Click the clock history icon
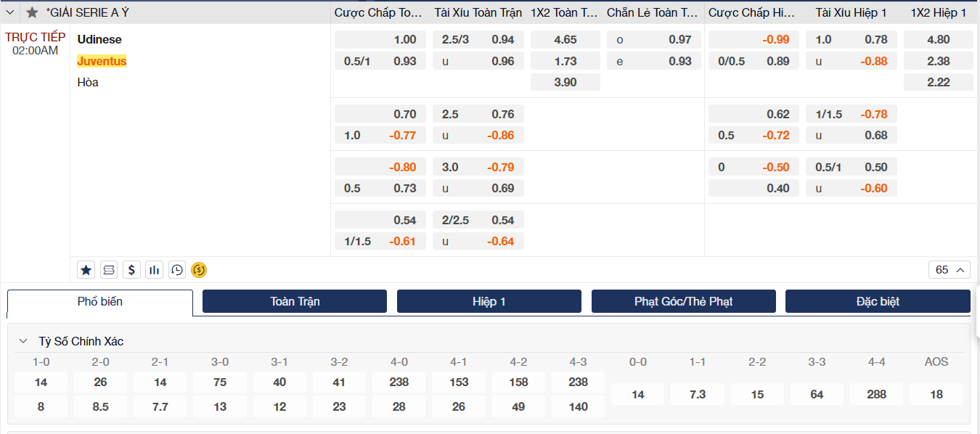980x434 pixels. click(x=176, y=270)
